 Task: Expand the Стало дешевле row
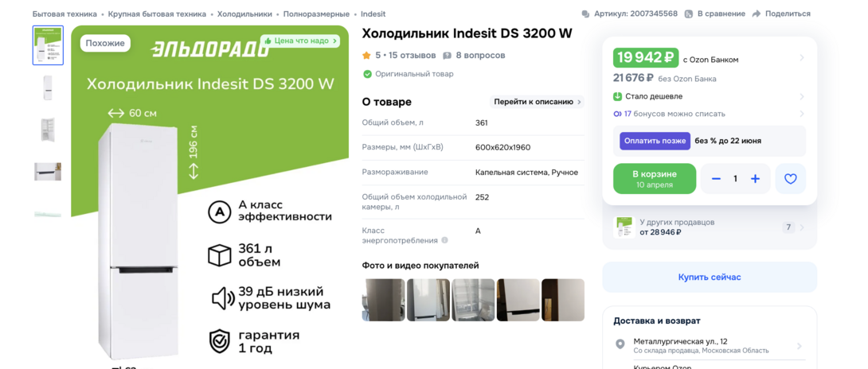[x=709, y=96]
